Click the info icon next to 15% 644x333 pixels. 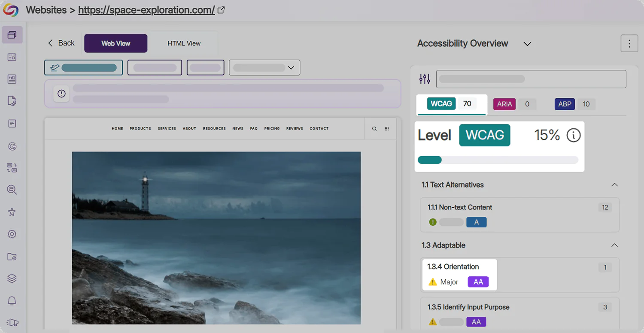[573, 136]
